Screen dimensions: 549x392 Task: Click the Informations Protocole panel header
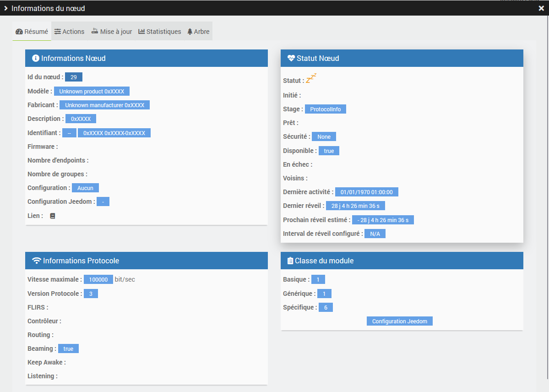147,261
